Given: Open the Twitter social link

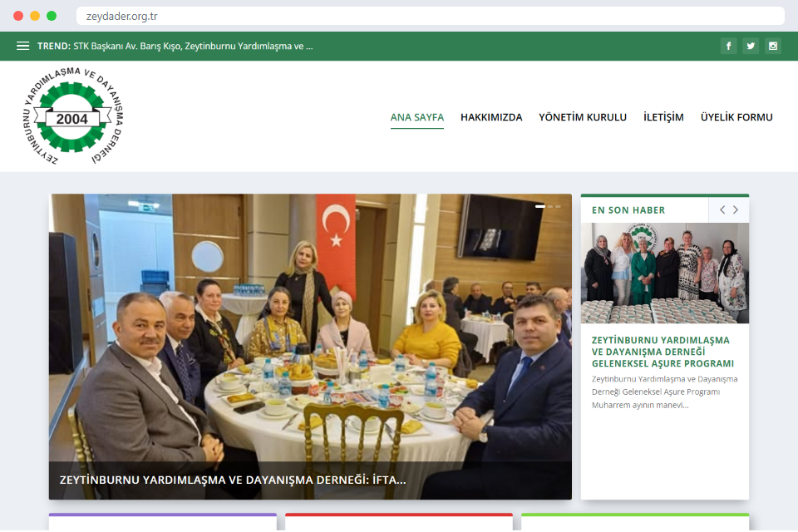Looking at the screenshot, I should [751, 46].
